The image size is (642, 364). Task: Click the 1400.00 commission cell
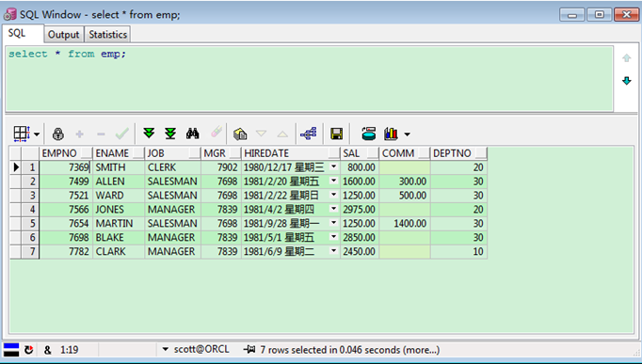tap(405, 223)
